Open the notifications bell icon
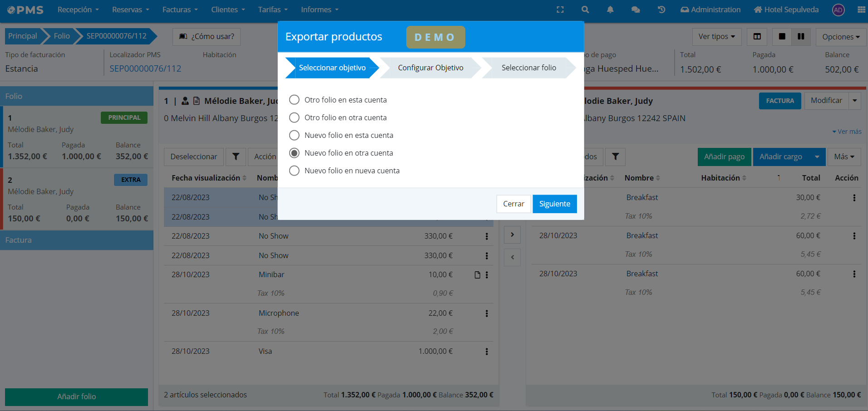Image resolution: width=868 pixels, height=411 pixels. pos(610,10)
